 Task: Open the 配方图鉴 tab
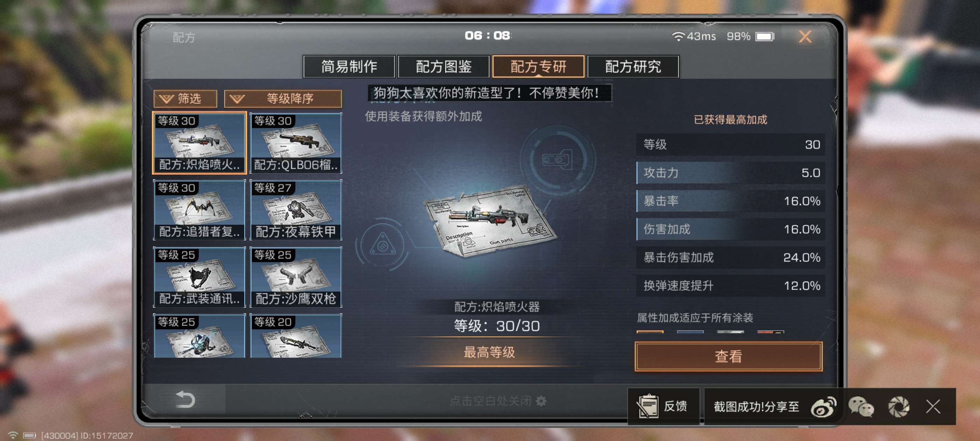click(443, 66)
